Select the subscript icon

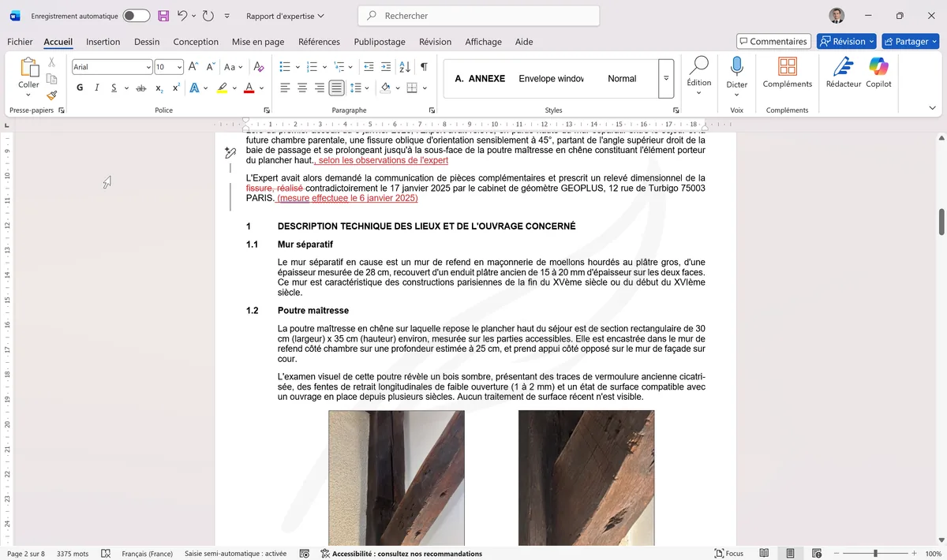coord(159,88)
